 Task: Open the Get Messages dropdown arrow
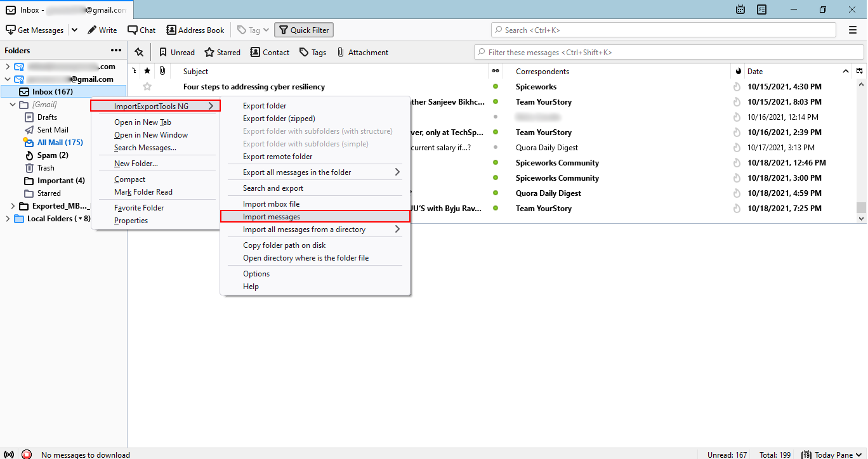[x=74, y=30]
